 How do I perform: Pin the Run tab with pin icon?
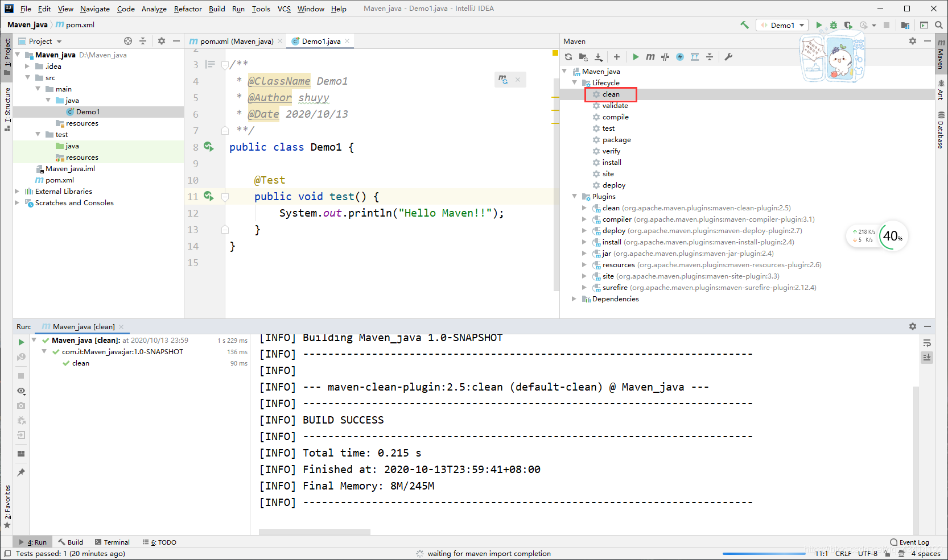click(x=21, y=472)
